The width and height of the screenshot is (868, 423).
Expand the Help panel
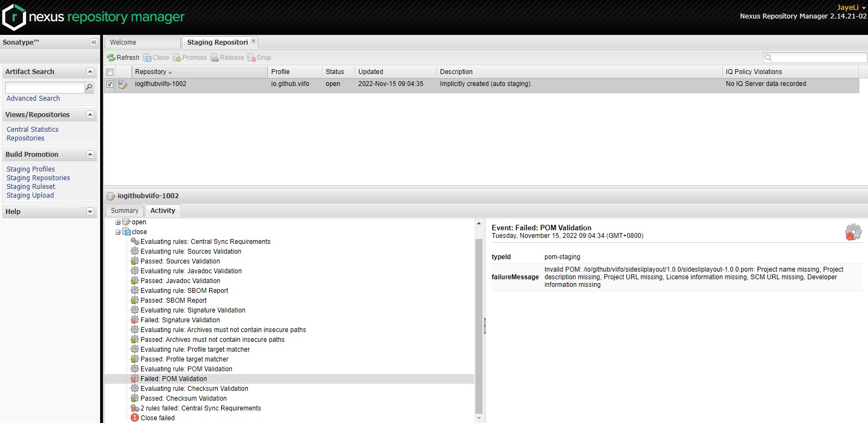[x=90, y=212]
